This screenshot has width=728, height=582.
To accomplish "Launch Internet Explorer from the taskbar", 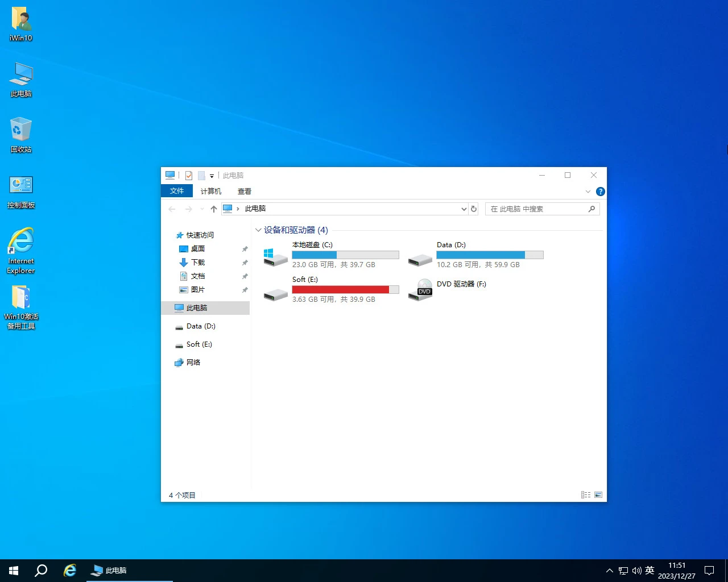I will [x=70, y=571].
